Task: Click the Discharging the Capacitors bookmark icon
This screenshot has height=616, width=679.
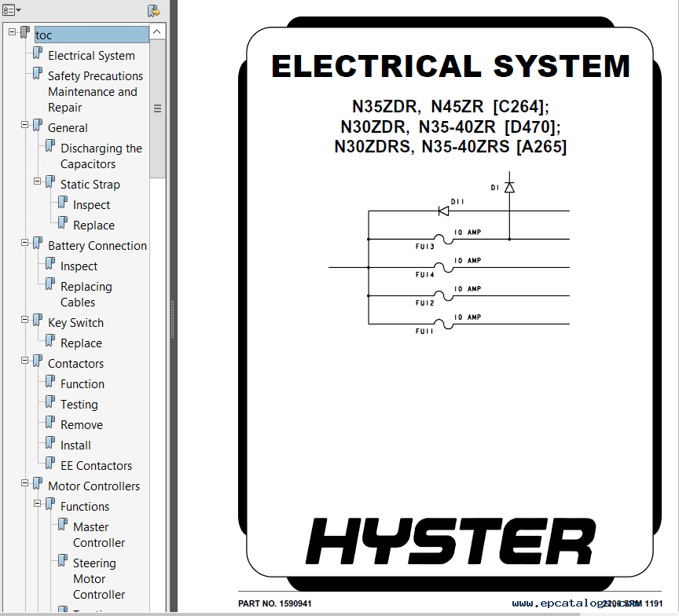Action: click(50, 146)
